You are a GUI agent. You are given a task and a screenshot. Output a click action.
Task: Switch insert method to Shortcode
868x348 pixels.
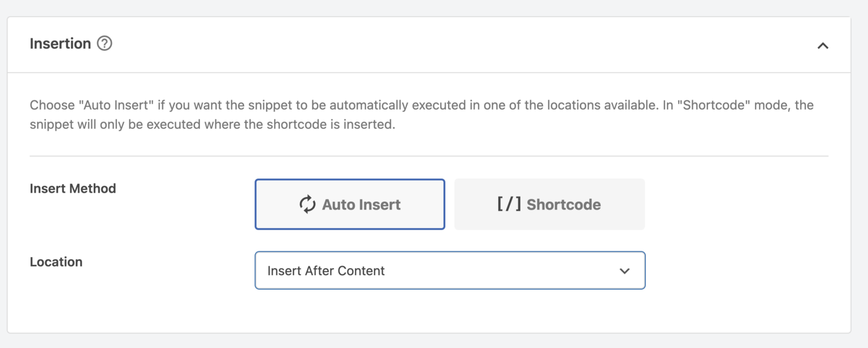[549, 205]
